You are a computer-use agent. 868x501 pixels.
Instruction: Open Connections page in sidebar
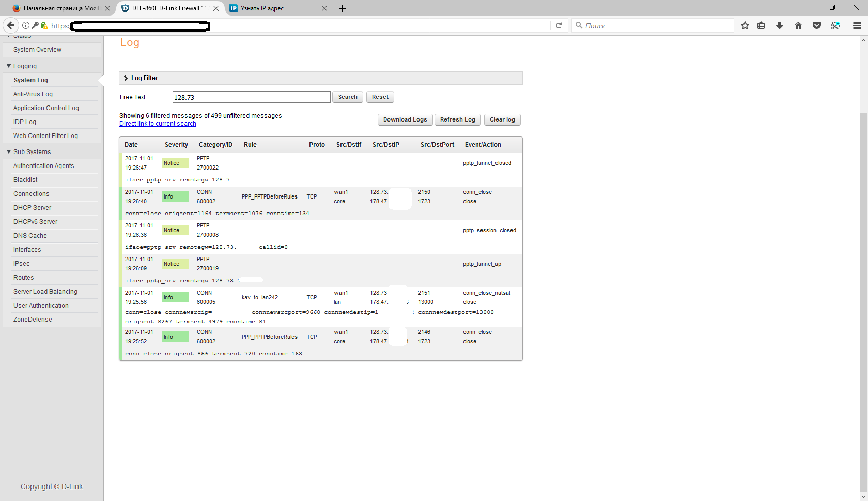32,194
